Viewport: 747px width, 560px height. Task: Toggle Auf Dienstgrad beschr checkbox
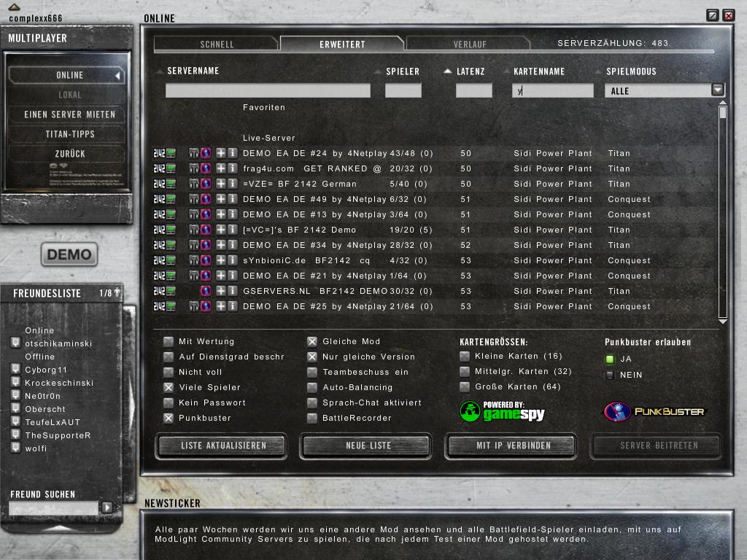click(169, 357)
